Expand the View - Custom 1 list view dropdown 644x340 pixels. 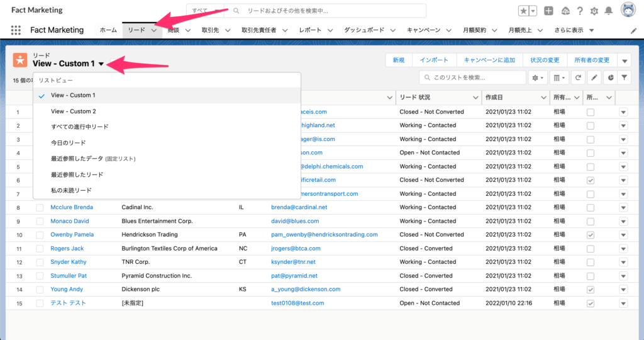pyautogui.click(x=101, y=64)
